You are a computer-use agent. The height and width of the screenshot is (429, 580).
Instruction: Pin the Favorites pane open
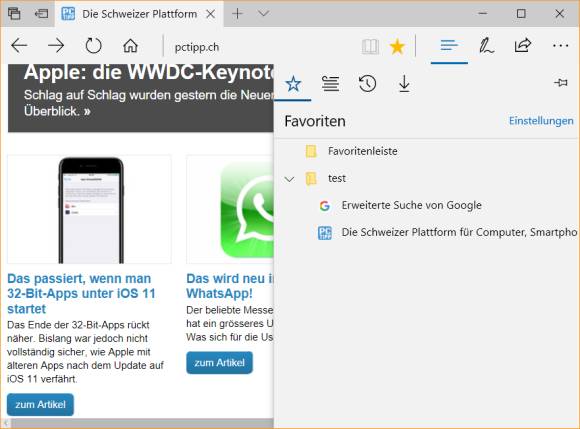(x=561, y=82)
